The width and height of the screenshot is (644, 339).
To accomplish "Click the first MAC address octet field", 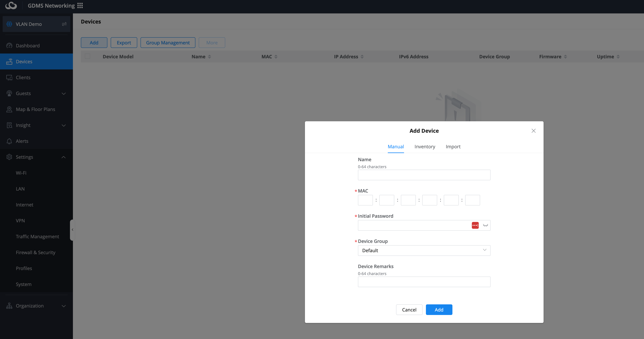I will [x=365, y=200].
